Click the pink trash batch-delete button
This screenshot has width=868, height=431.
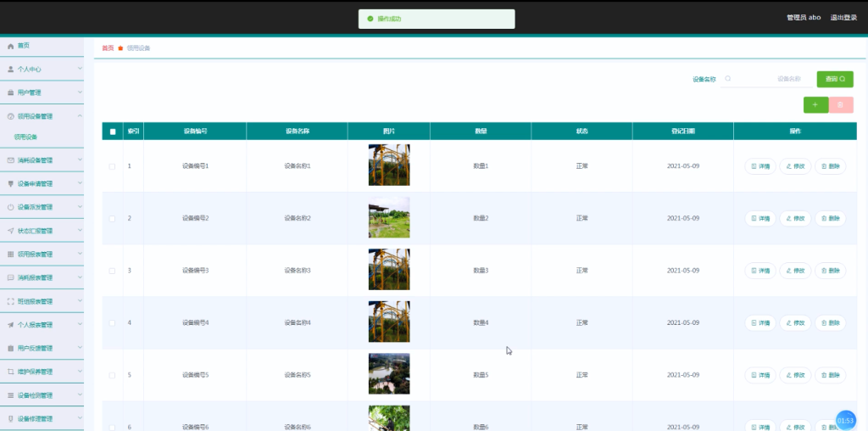pos(841,104)
